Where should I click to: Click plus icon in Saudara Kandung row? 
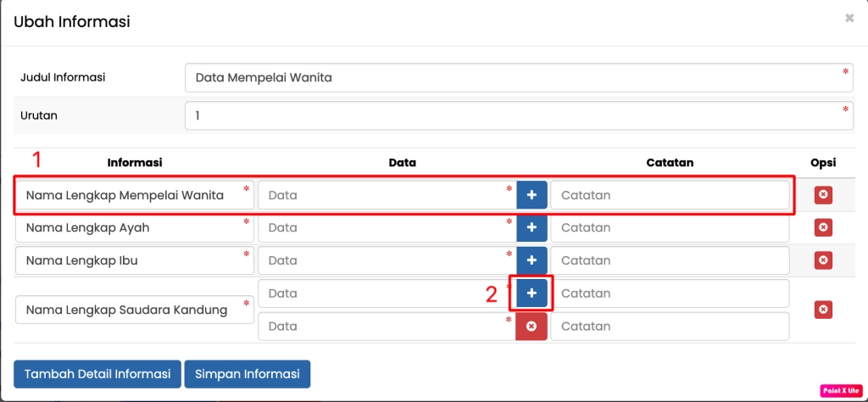click(x=531, y=293)
